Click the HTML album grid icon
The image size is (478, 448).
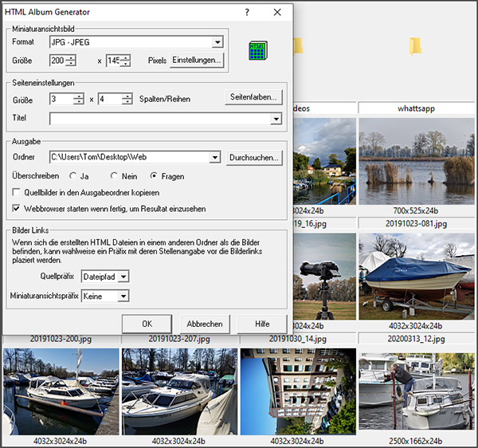click(257, 49)
